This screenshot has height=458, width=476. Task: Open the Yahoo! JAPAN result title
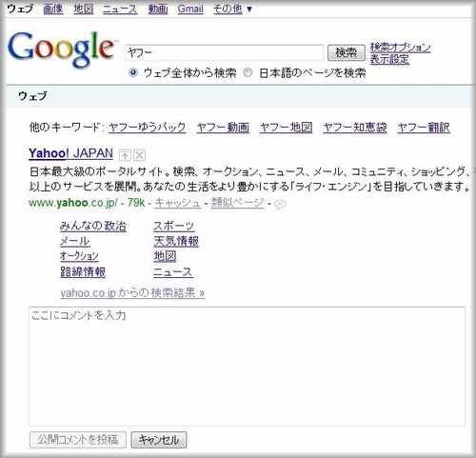click(x=70, y=153)
